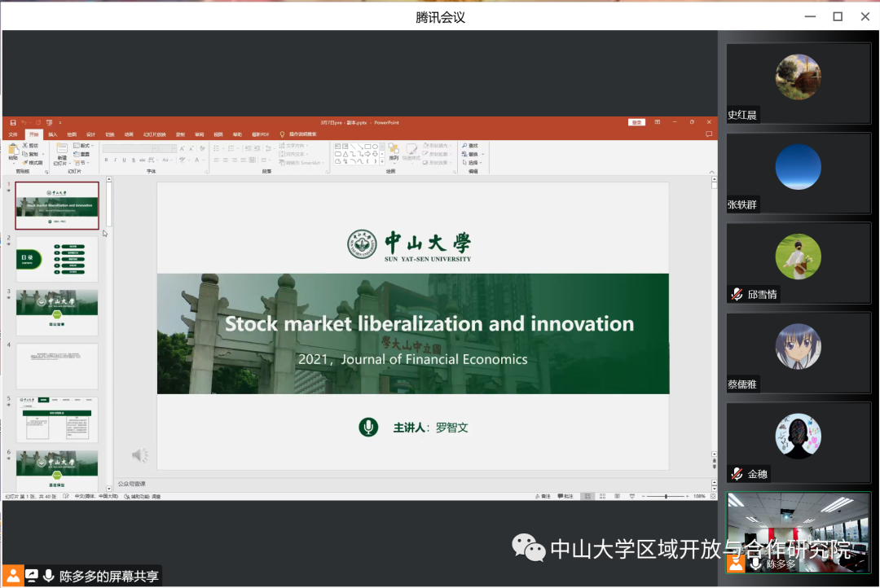Toggle Bold formatting in the font group
Viewport: 880px width, 588px height.
click(106, 160)
